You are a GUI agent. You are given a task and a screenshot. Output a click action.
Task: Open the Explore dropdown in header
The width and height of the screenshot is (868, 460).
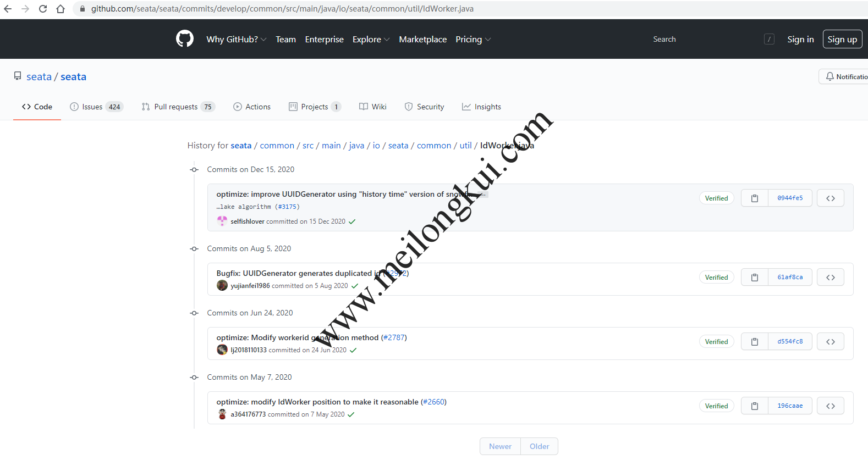coord(371,40)
